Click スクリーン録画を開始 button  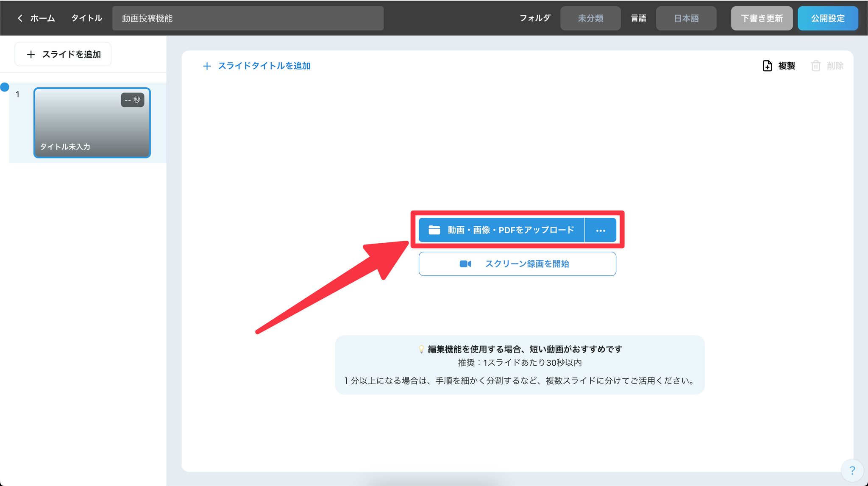tap(526, 264)
